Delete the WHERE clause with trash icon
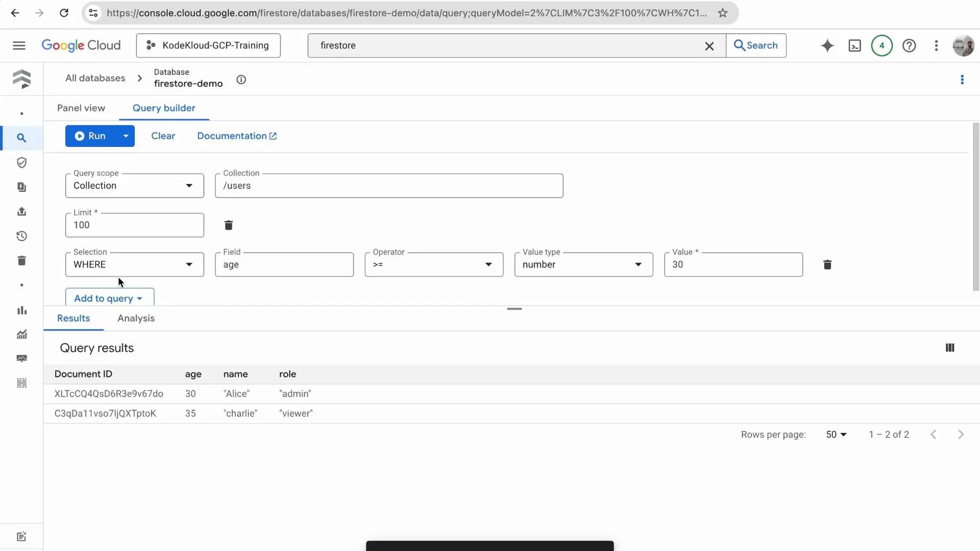Image resolution: width=980 pixels, height=551 pixels. tap(827, 264)
